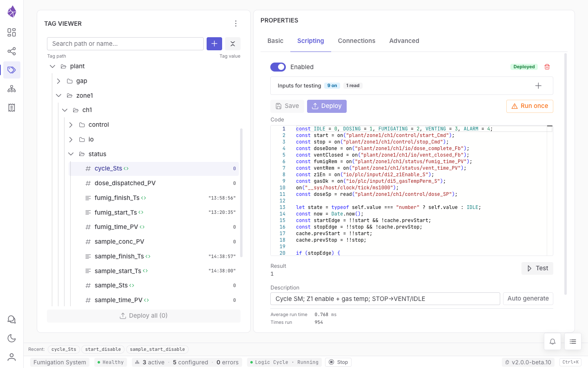This screenshot has width=588, height=368.
Task: Click the Run once button
Action: pos(530,106)
